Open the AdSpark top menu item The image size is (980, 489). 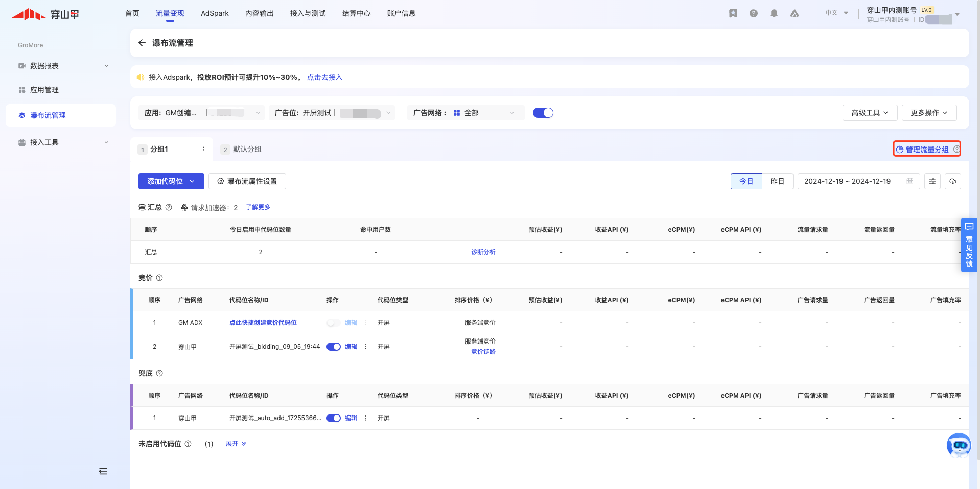[215, 13]
